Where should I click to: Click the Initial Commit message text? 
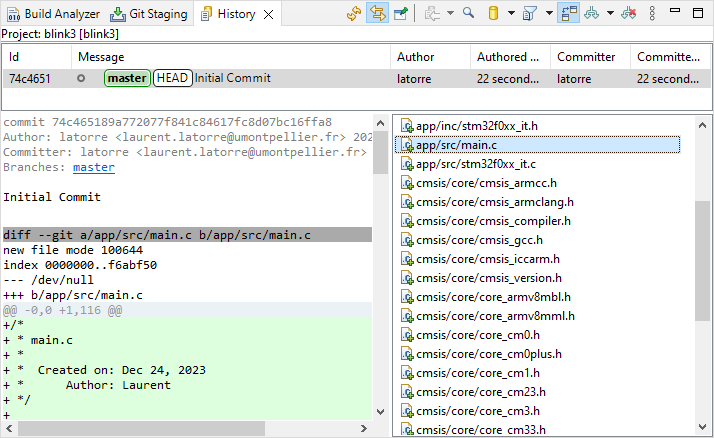[233, 78]
